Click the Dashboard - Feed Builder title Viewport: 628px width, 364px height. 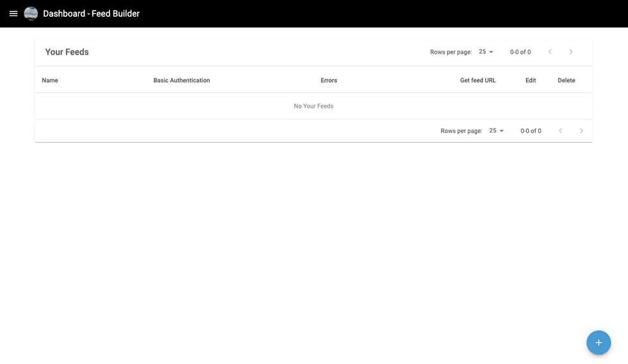pyautogui.click(x=91, y=13)
